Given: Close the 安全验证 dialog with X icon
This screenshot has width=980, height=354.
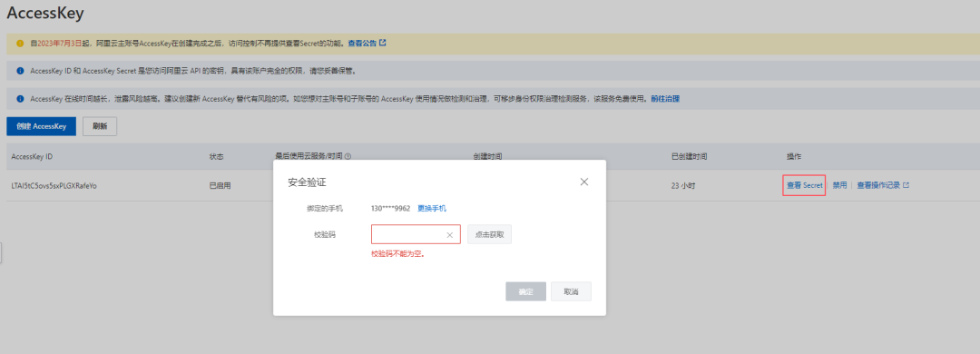Looking at the screenshot, I should [x=584, y=182].
